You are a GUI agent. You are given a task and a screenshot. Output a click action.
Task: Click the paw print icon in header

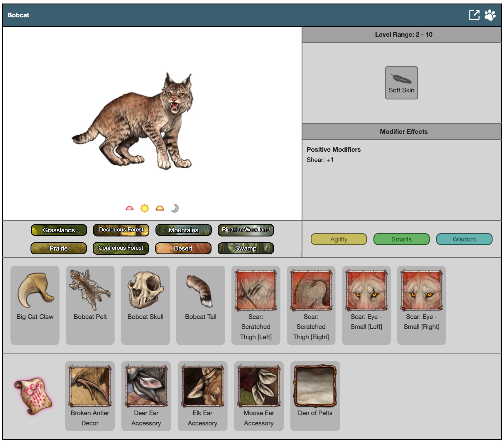tap(490, 15)
